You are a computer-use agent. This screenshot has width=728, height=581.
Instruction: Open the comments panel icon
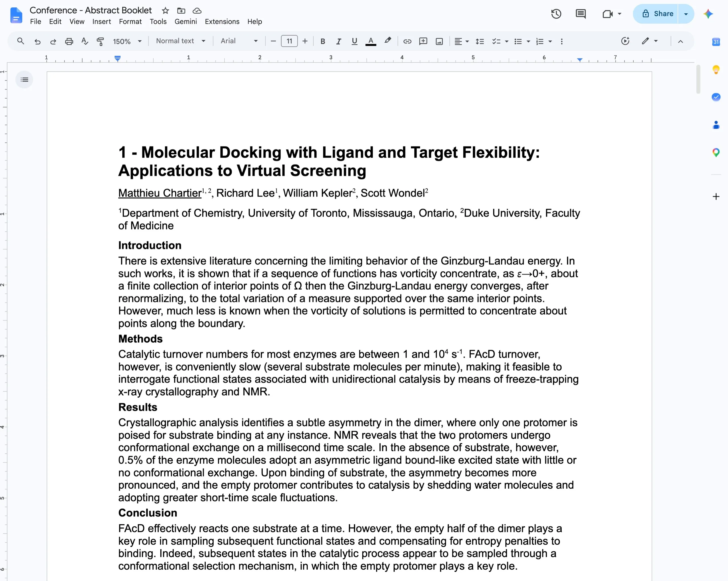pyautogui.click(x=580, y=14)
